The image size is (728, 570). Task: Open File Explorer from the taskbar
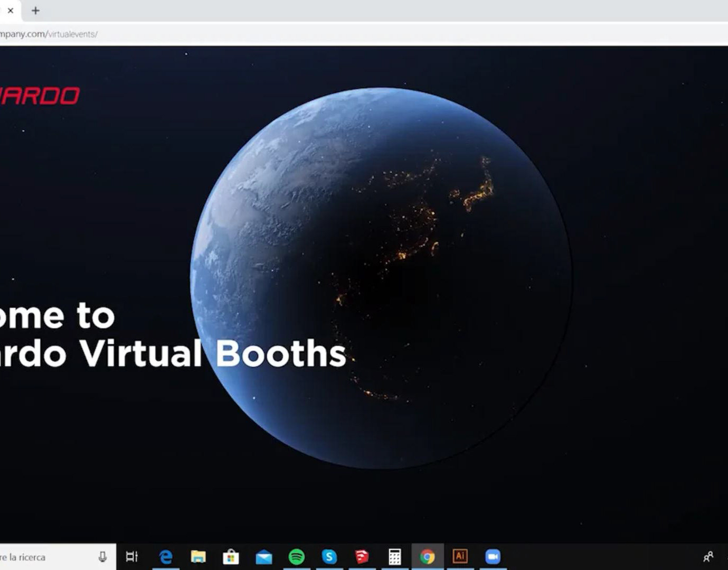(198, 557)
